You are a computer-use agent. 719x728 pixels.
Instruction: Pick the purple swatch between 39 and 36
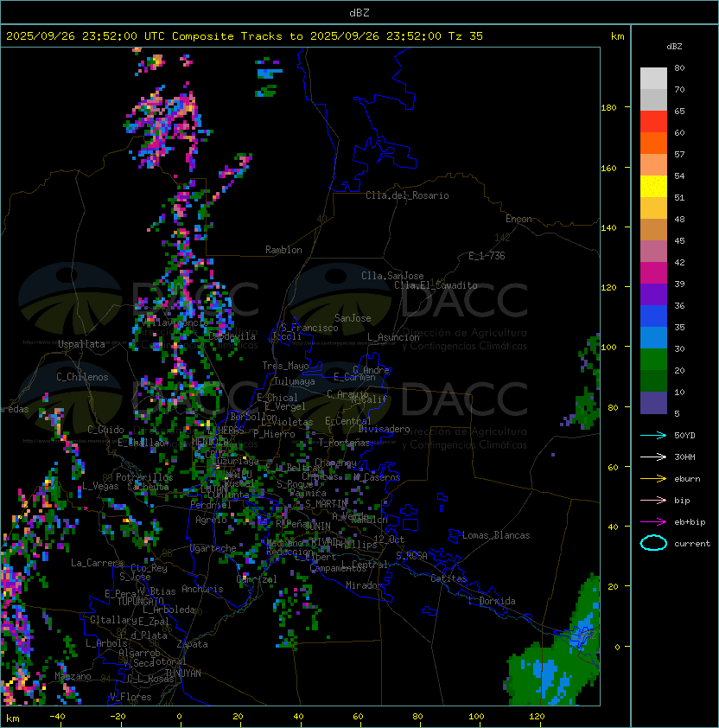pyautogui.click(x=653, y=294)
